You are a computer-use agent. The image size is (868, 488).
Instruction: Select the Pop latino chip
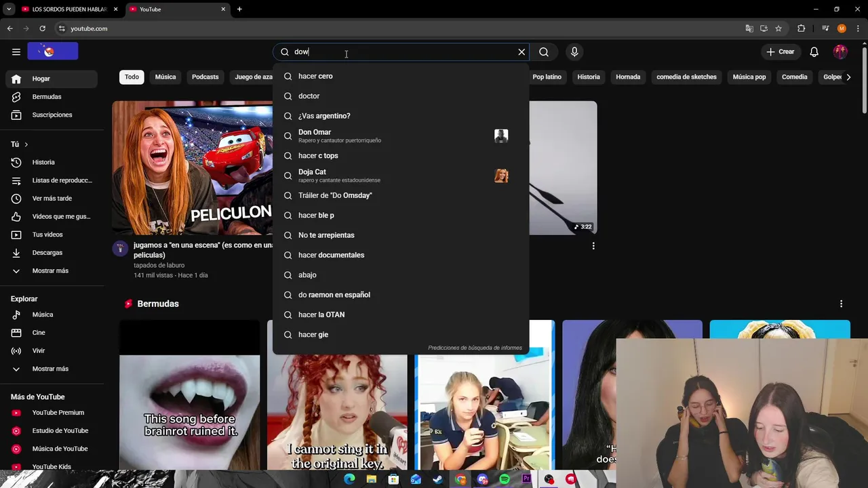coord(547,77)
